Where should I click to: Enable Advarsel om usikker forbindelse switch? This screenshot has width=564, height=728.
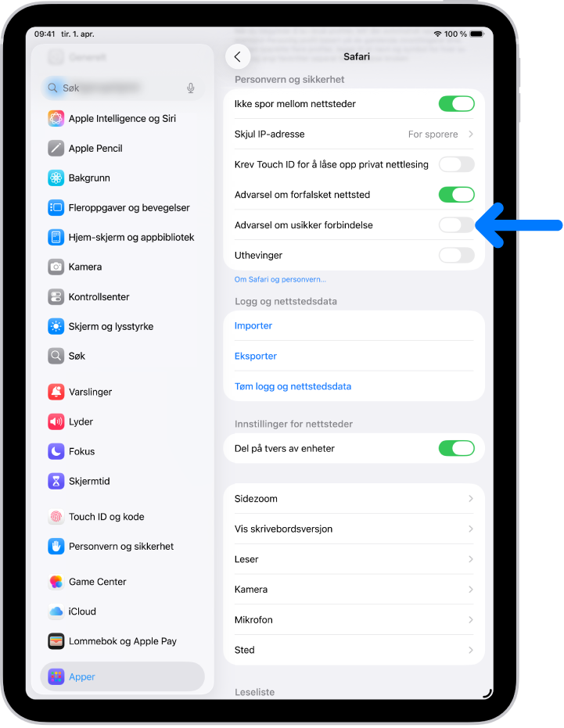(x=456, y=225)
